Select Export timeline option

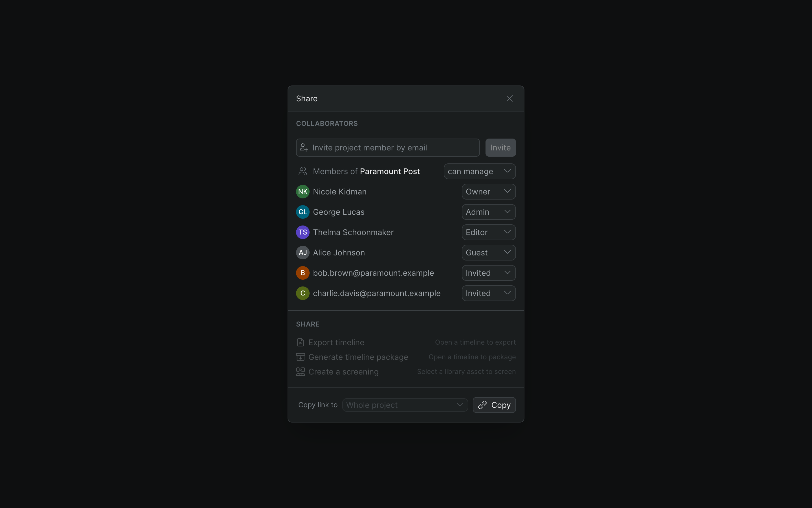(x=406, y=342)
